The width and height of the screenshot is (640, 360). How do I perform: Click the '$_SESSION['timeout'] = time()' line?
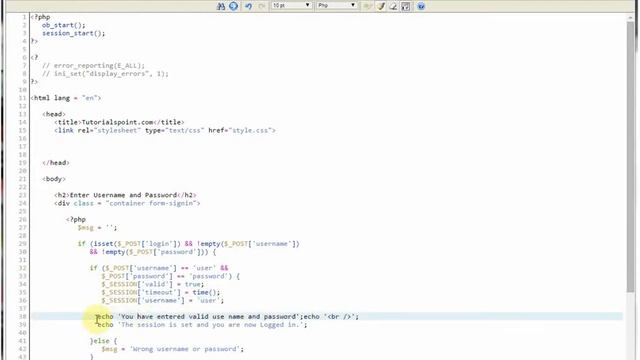pyautogui.click(x=161, y=292)
